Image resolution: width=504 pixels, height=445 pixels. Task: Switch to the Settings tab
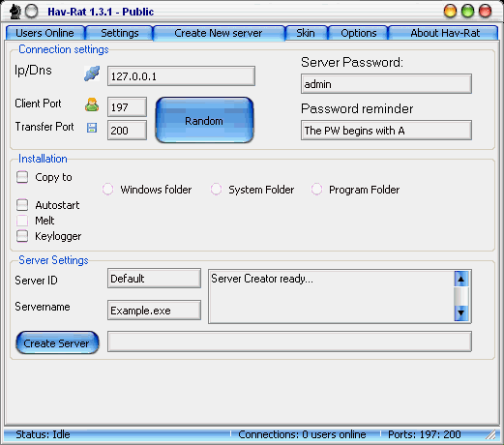[120, 33]
